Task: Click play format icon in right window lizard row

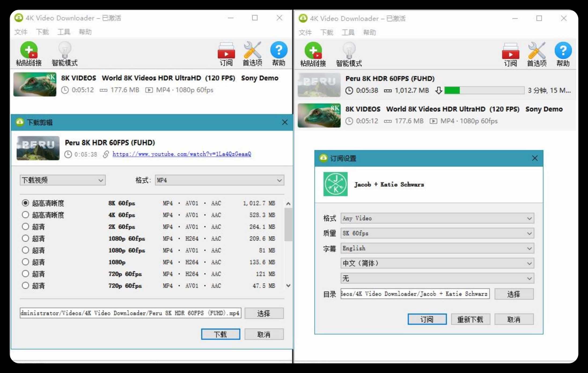Action: pyautogui.click(x=433, y=121)
